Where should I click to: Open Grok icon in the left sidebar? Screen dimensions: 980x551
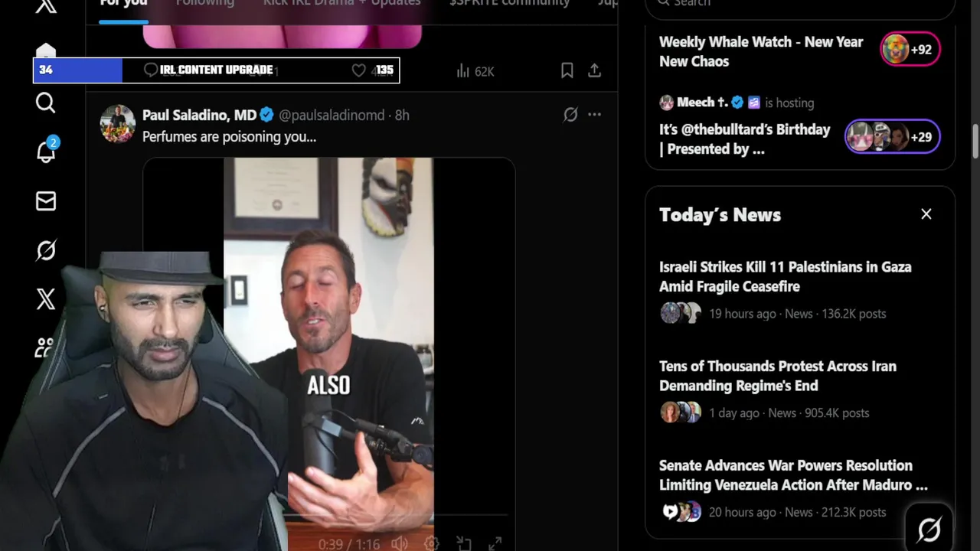(46, 250)
